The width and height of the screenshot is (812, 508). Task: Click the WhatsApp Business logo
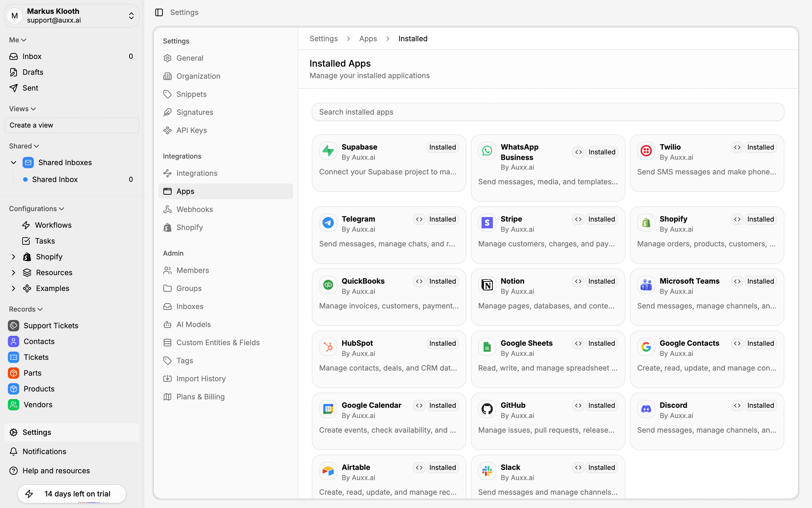click(x=487, y=151)
